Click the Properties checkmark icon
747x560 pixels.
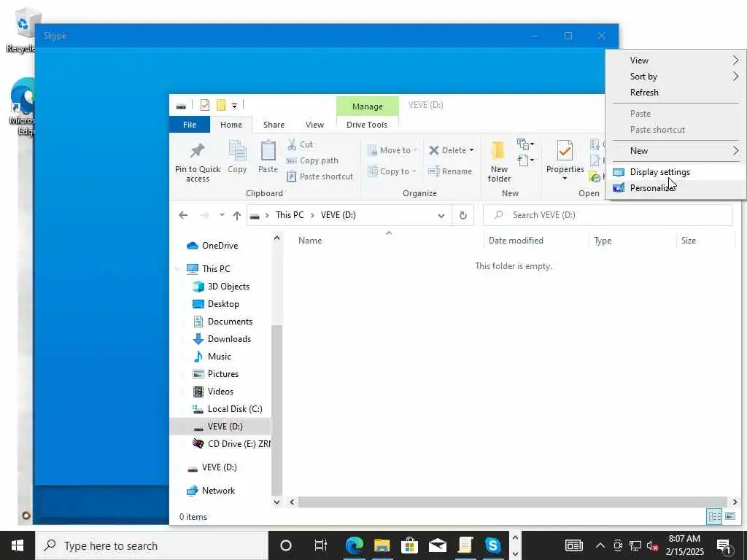pyautogui.click(x=565, y=151)
